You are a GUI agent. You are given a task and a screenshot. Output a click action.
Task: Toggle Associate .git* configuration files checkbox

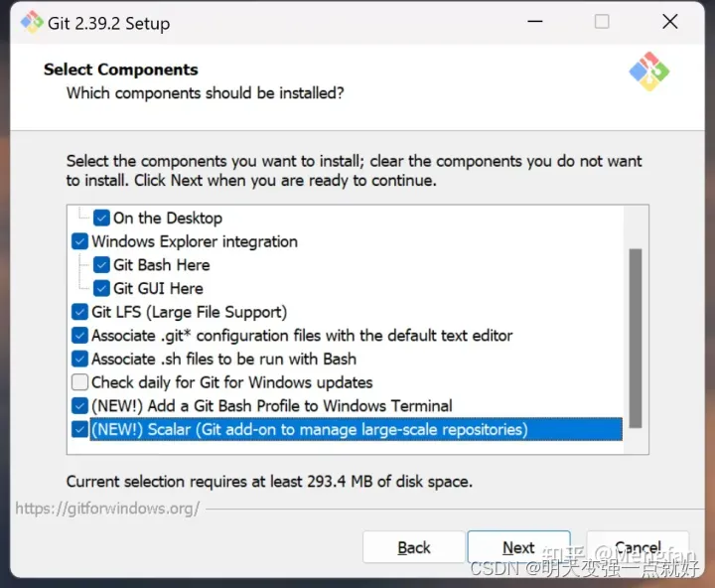tap(79, 336)
